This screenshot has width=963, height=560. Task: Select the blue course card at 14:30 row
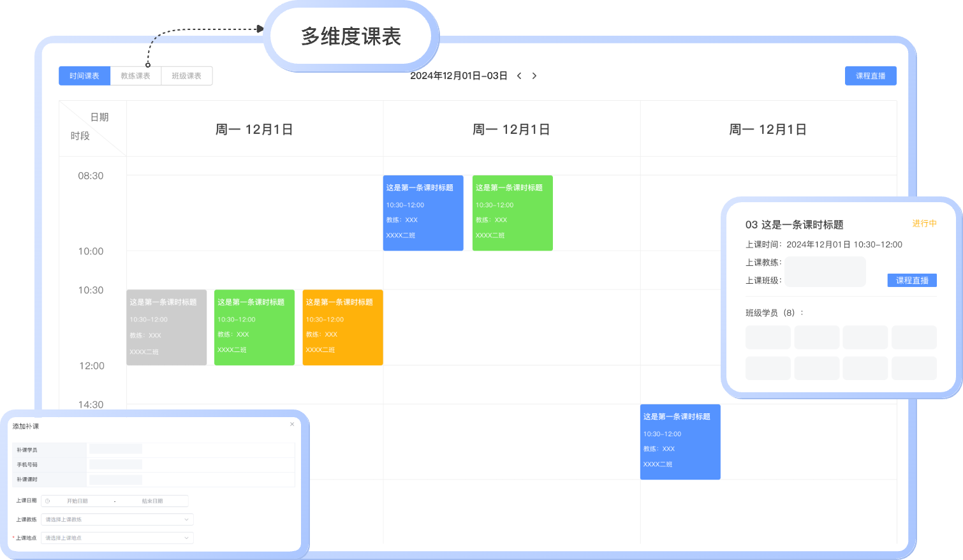(x=680, y=442)
